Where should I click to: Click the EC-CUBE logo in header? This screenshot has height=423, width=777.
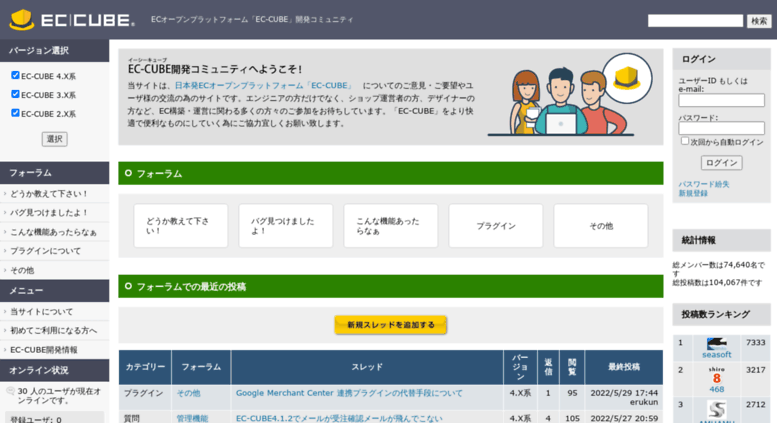pos(72,20)
